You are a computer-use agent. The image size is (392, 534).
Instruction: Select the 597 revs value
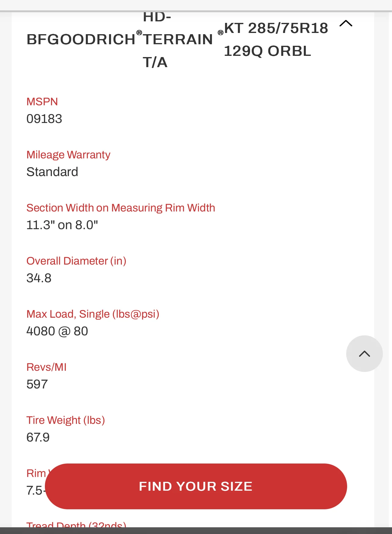[37, 384]
